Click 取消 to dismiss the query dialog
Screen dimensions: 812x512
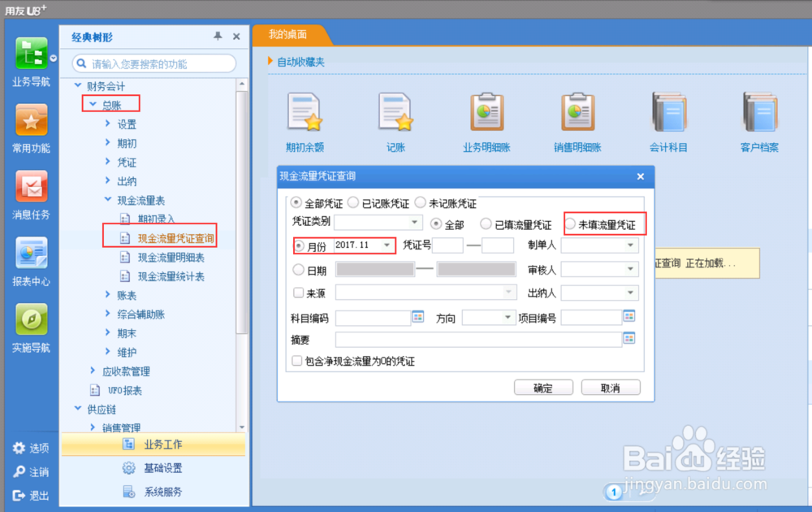pyautogui.click(x=610, y=388)
